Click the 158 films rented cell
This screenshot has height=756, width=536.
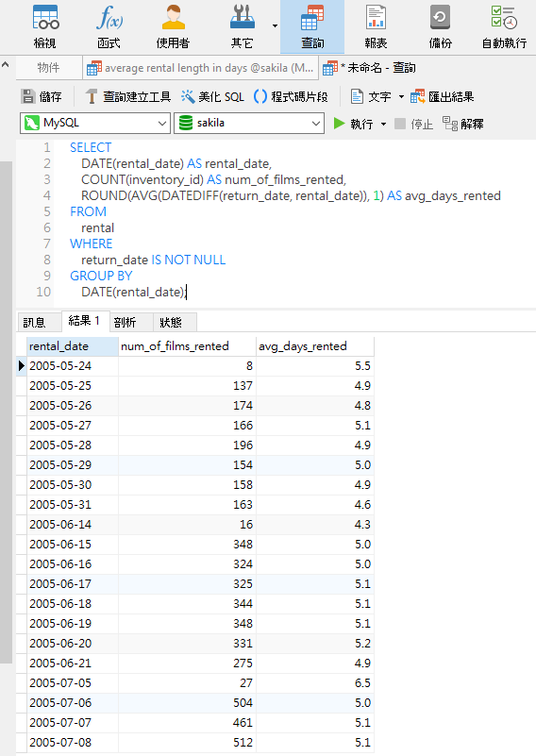coord(187,484)
